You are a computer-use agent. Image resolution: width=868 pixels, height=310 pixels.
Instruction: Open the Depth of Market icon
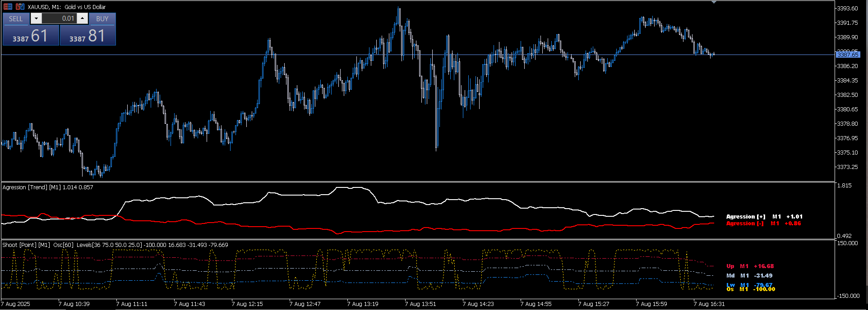coord(20,7)
